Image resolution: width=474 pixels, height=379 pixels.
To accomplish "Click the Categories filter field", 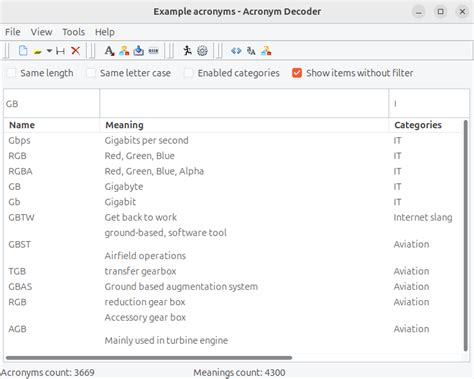I will (429, 104).
